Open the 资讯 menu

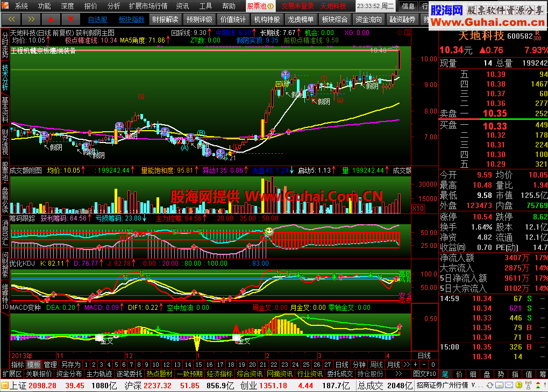(182, 6)
